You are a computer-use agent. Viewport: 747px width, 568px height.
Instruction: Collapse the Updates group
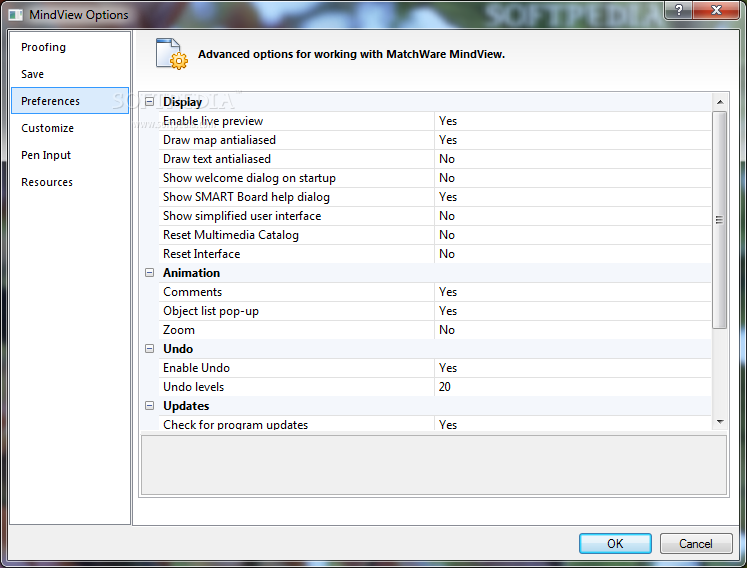(x=150, y=406)
